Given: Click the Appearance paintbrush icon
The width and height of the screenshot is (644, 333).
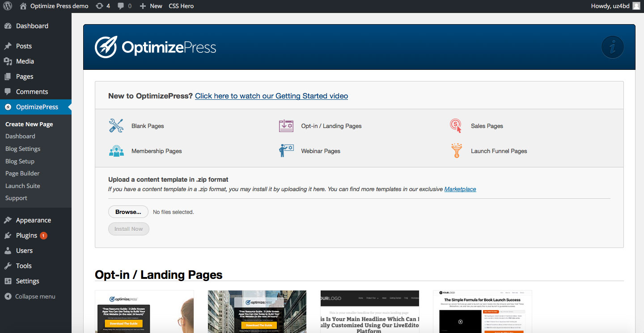Looking at the screenshot, I should pos(8,220).
